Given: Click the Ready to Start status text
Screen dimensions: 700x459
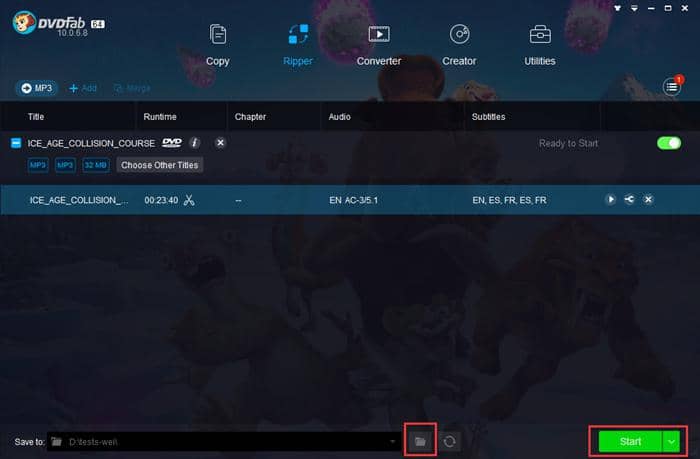Looking at the screenshot, I should [x=568, y=143].
